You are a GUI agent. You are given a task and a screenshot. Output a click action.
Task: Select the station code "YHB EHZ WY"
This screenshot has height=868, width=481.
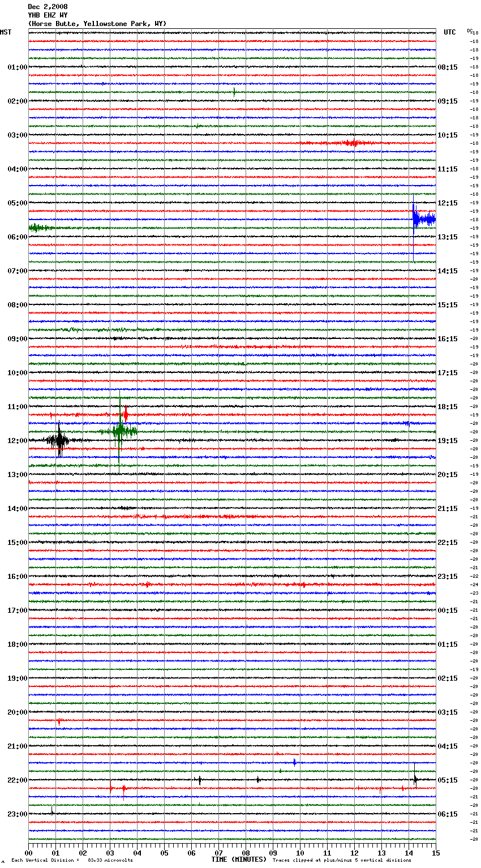pos(48,15)
